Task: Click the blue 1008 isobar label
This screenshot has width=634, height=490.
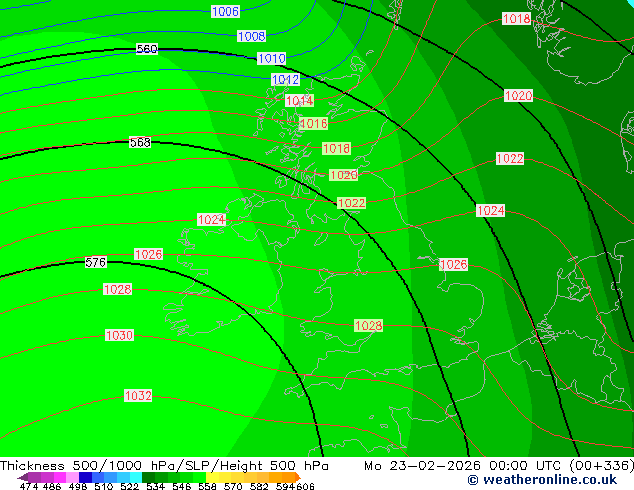Action: [251, 36]
